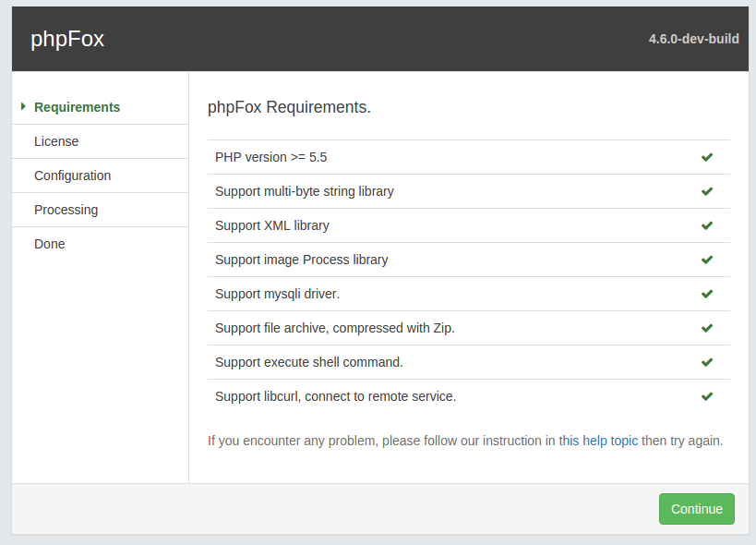
Task: Click the execute shell command checkmark
Action: point(707,363)
